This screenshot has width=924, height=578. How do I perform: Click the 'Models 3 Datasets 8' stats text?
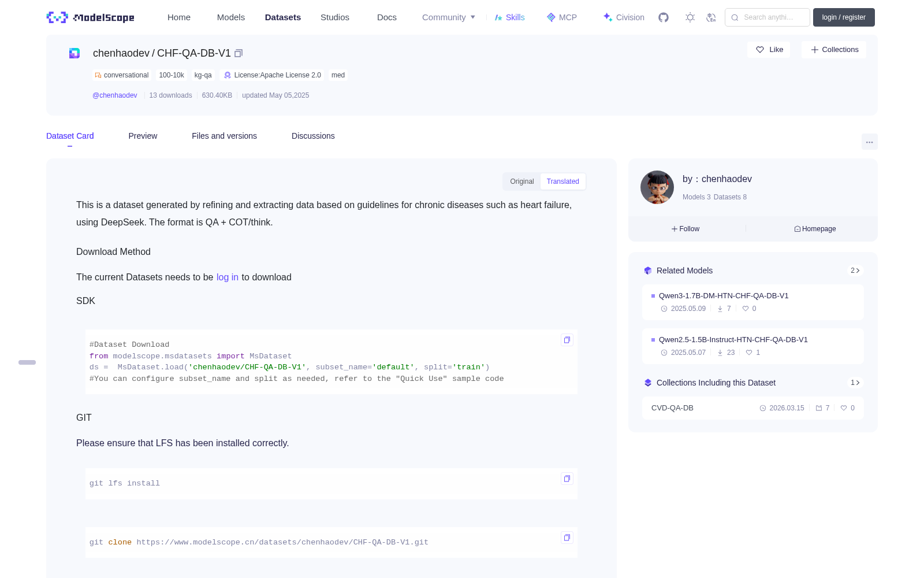coord(714,197)
